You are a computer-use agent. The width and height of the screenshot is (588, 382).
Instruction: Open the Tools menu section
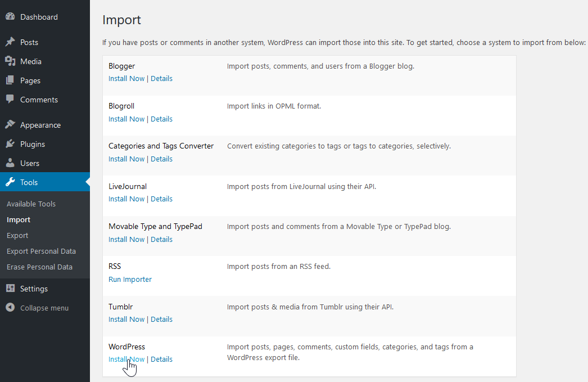(29, 182)
